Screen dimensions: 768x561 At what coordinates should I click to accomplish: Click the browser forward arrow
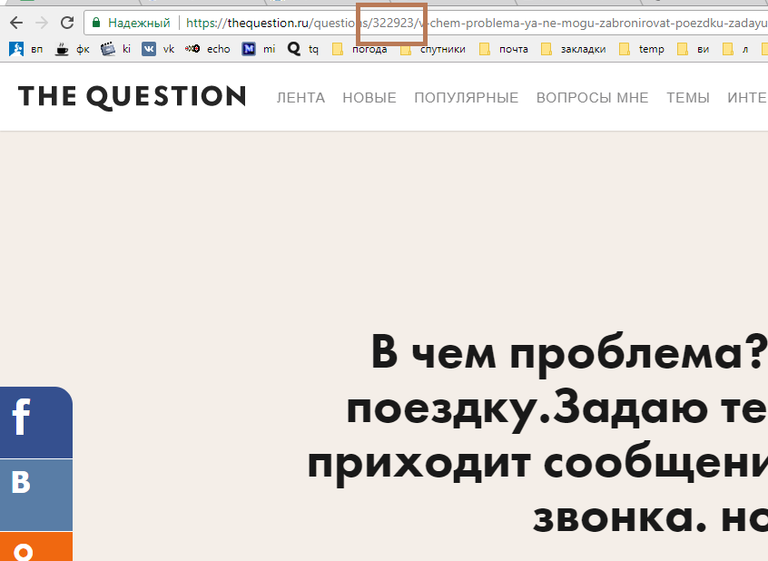pyautogui.click(x=41, y=22)
